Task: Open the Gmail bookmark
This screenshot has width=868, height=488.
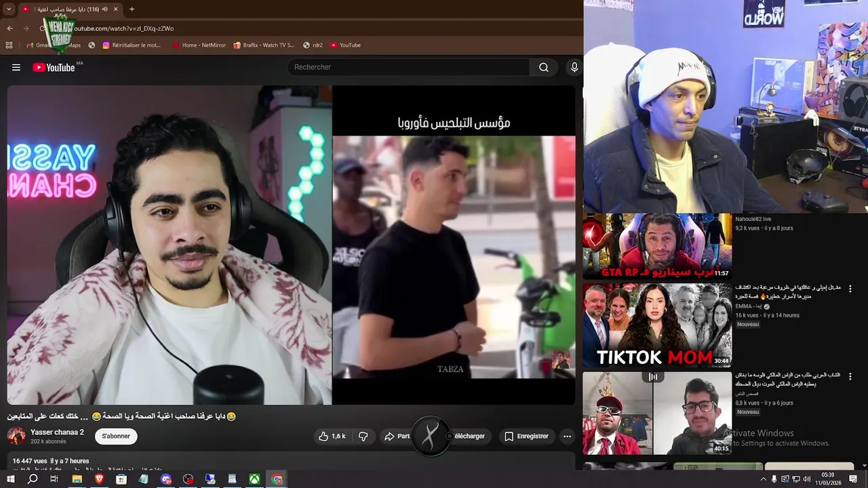Action: pyautogui.click(x=37, y=45)
